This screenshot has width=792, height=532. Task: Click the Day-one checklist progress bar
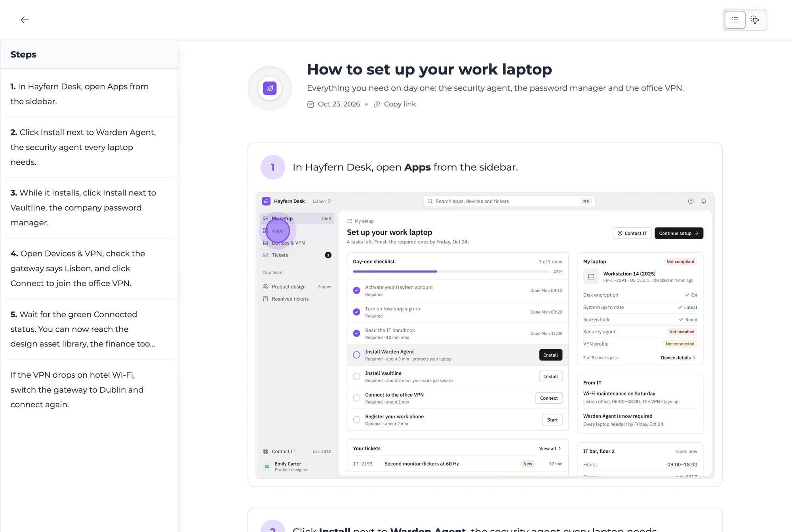click(x=451, y=272)
